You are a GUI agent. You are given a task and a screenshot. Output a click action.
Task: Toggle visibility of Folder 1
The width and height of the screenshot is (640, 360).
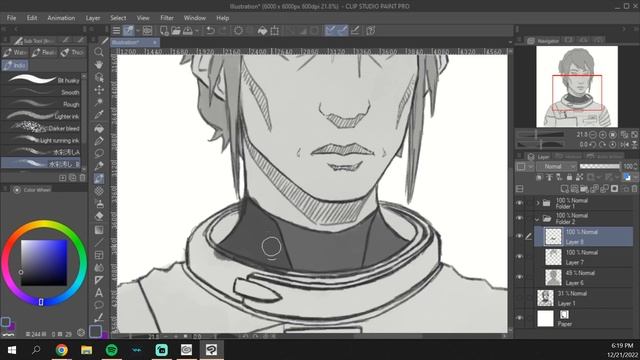[520, 203]
